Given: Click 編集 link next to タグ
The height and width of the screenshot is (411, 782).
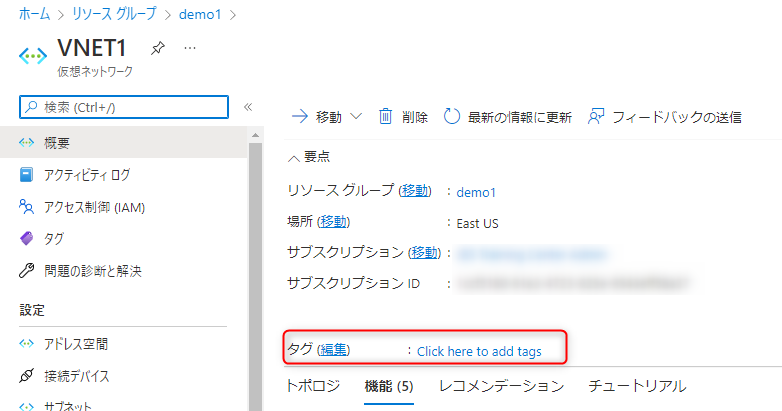Looking at the screenshot, I should (333, 350).
